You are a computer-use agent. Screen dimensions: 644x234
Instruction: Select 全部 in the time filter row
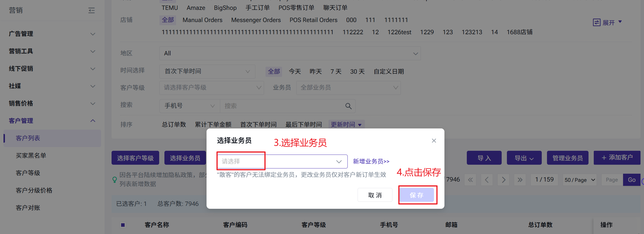tap(274, 71)
